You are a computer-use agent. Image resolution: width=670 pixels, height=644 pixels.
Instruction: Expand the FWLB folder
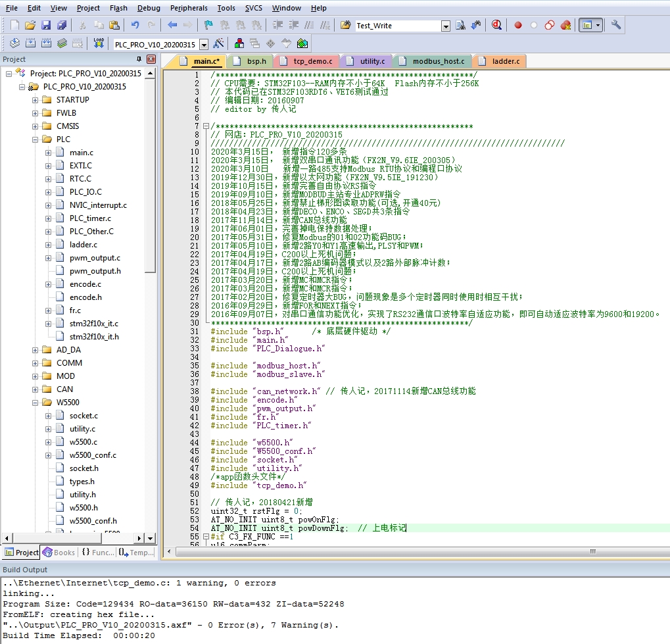[x=35, y=113]
